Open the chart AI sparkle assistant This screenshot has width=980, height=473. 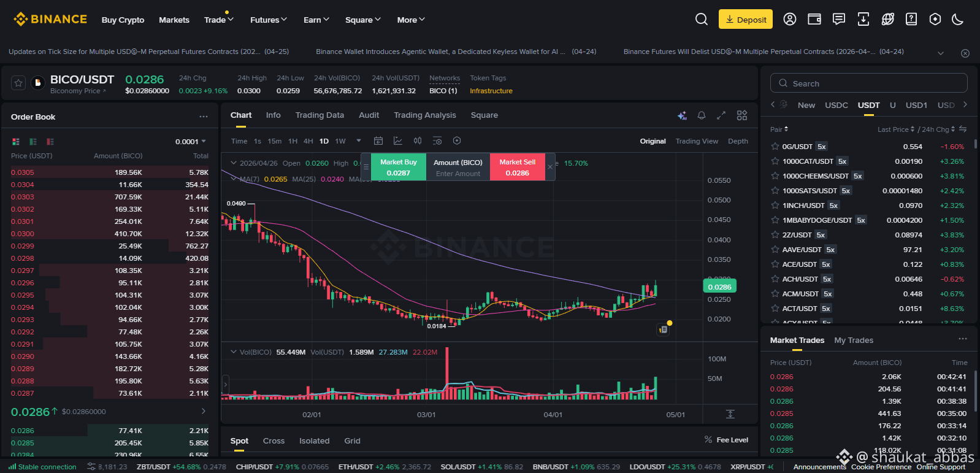(682, 115)
